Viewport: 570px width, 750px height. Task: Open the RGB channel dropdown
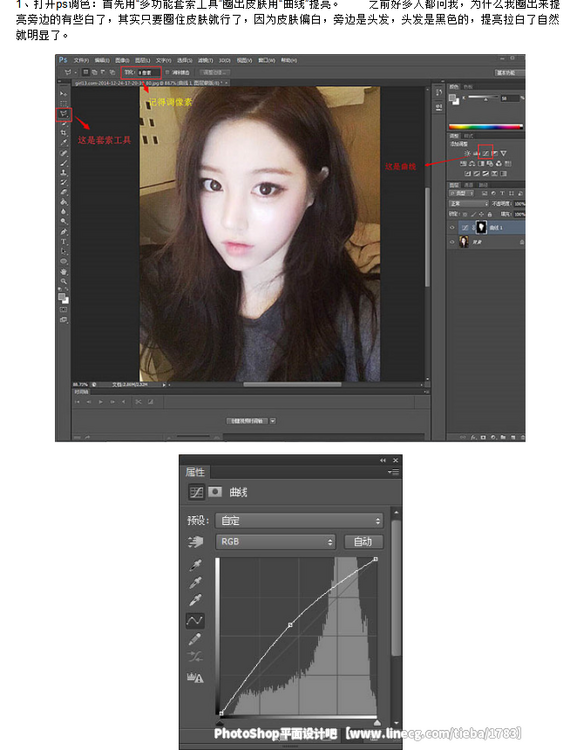click(x=275, y=541)
